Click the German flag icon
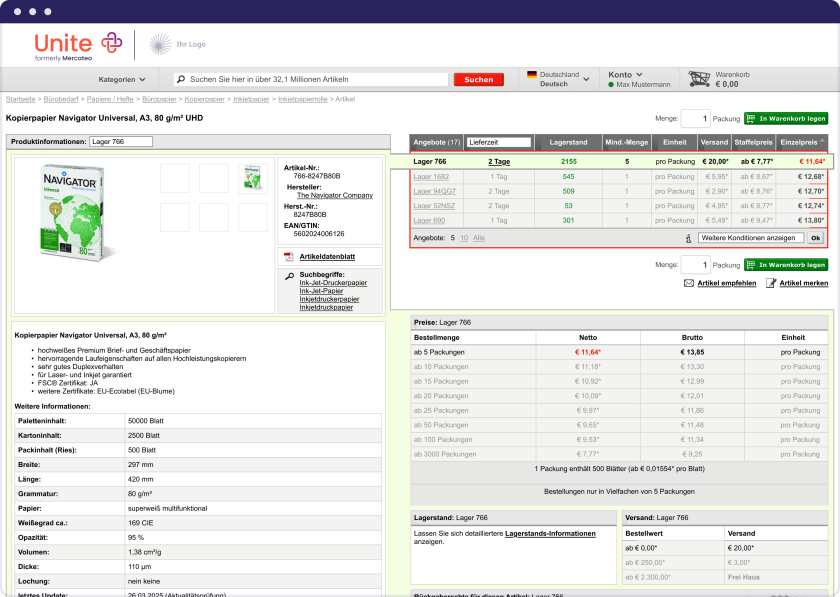 tap(531, 74)
